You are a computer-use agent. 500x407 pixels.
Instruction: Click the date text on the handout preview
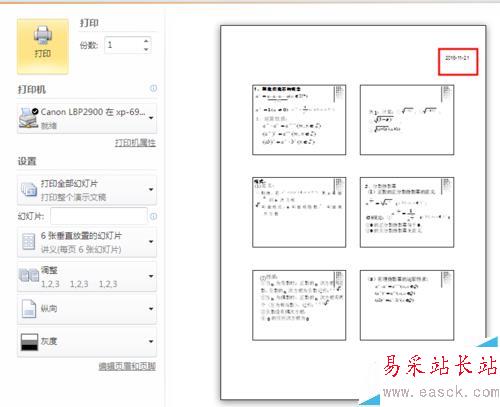tap(457, 58)
